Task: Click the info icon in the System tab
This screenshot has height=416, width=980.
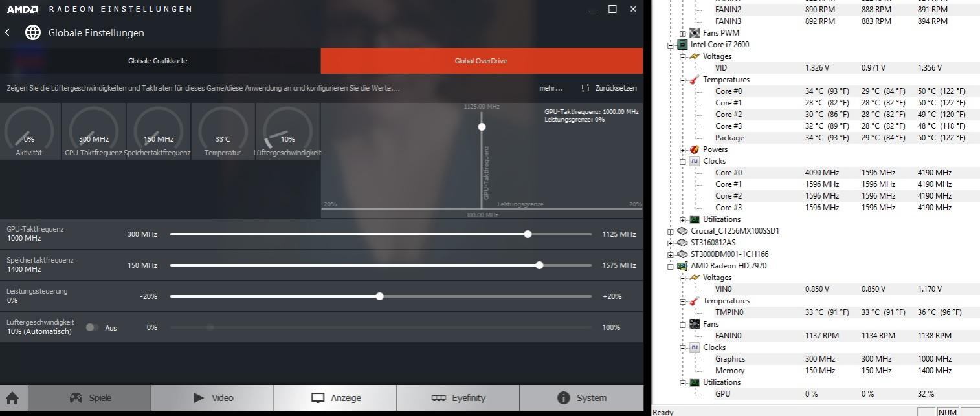Action: 563,398
